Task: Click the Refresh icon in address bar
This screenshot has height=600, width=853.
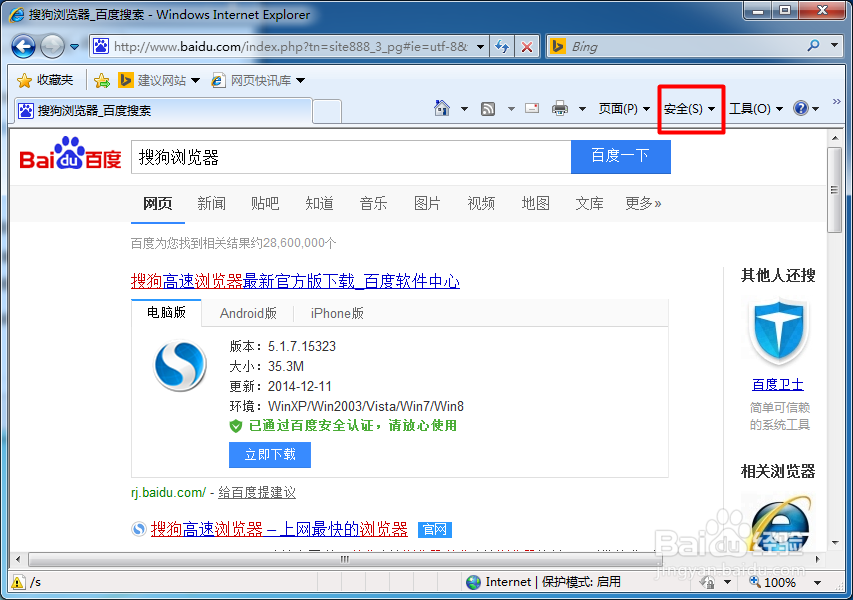Action: (x=502, y=46)
